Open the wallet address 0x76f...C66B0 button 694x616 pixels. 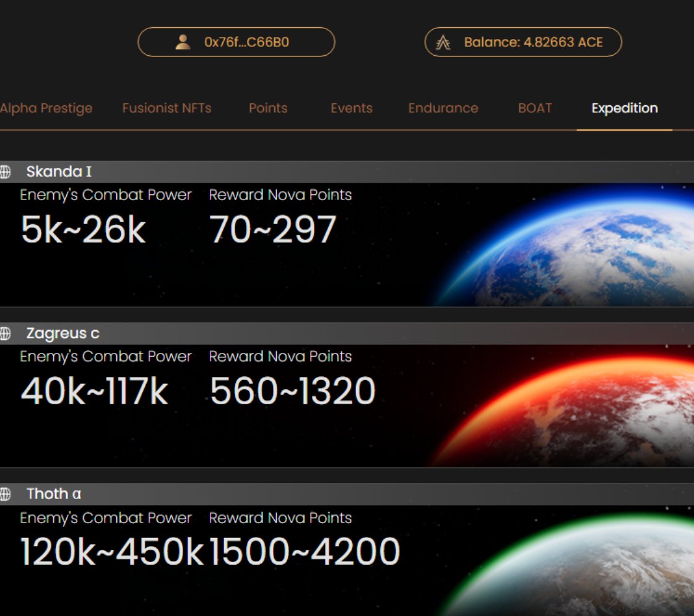click(236, 42)
